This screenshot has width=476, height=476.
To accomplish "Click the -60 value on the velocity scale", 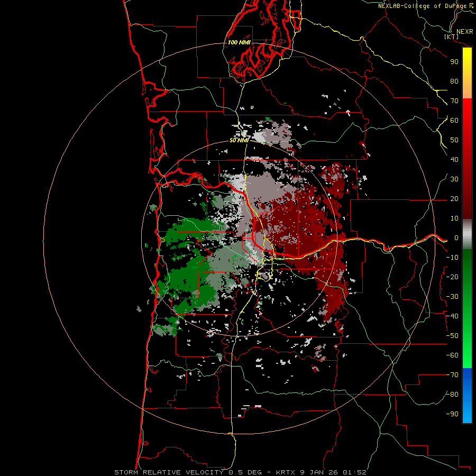I will point(452,355).
